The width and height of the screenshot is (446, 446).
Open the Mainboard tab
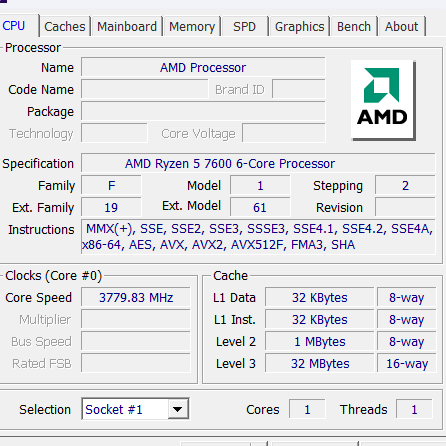pyautogui.click(x=127, y=27)
